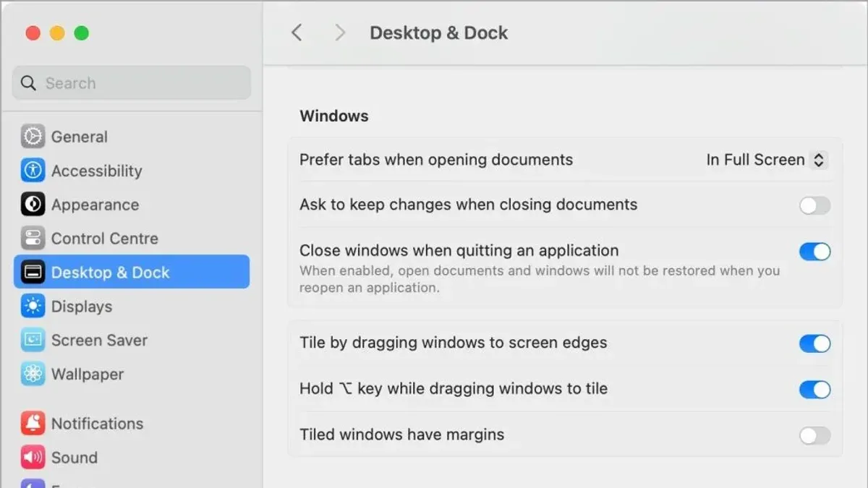Click the Displays sun icon

tap(33, 307)
